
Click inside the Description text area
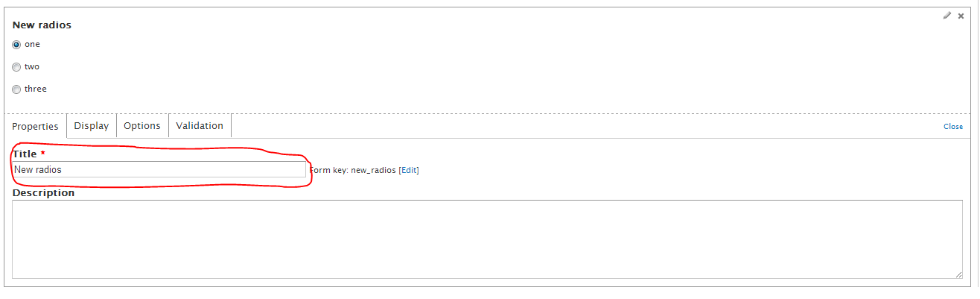[x=487, y=239]
